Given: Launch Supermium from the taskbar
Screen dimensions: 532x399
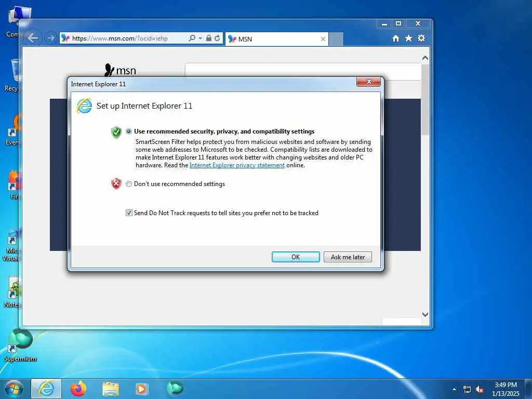Looking at the screenshot, I should (x=175, y=389).
